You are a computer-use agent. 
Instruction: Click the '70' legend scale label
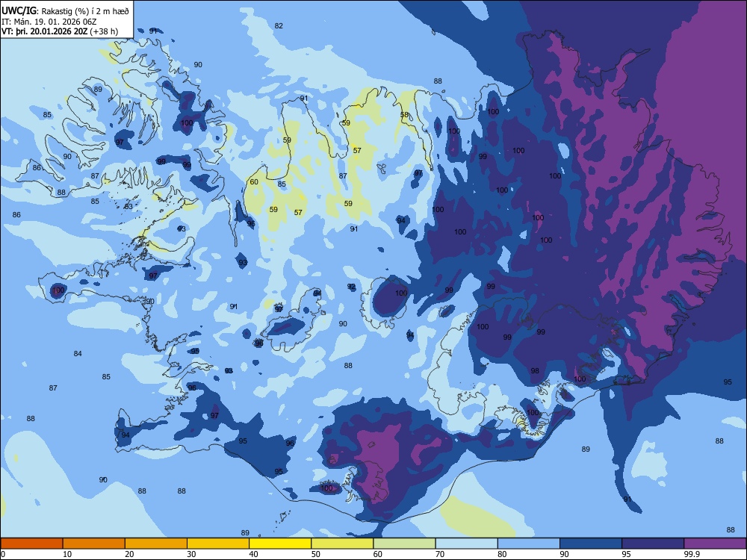[440, 554]
